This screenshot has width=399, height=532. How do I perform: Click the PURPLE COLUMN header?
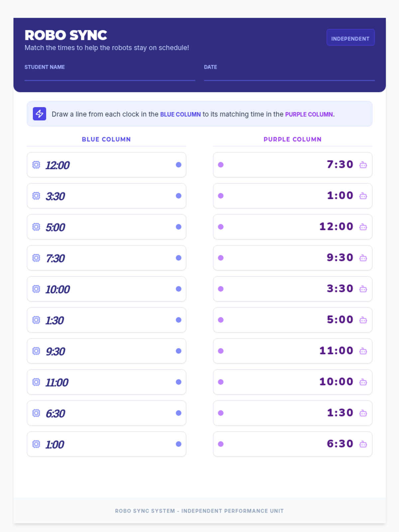click(x=292, y=139)
